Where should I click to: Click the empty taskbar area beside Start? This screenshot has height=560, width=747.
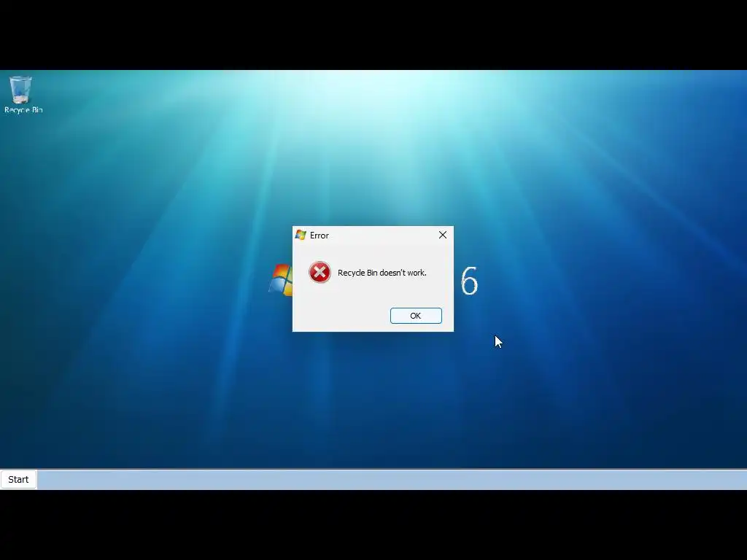click(392, 480)
